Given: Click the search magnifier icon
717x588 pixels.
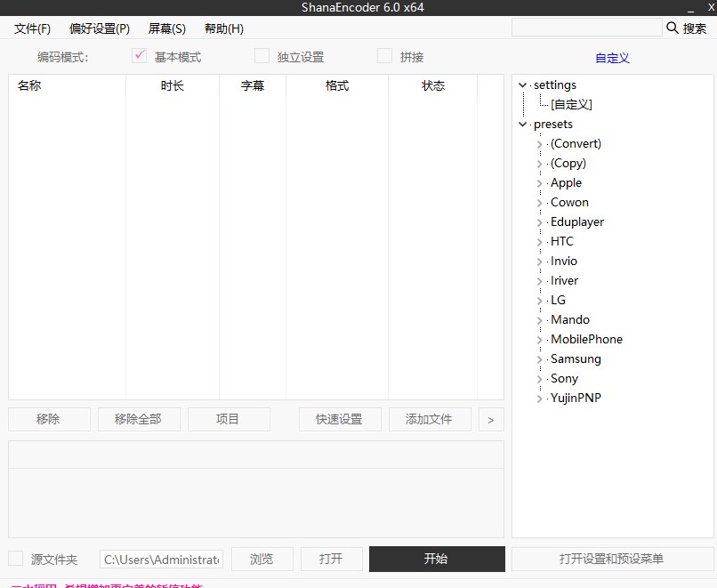Looking at the screenshot, I should pos(673,28).
